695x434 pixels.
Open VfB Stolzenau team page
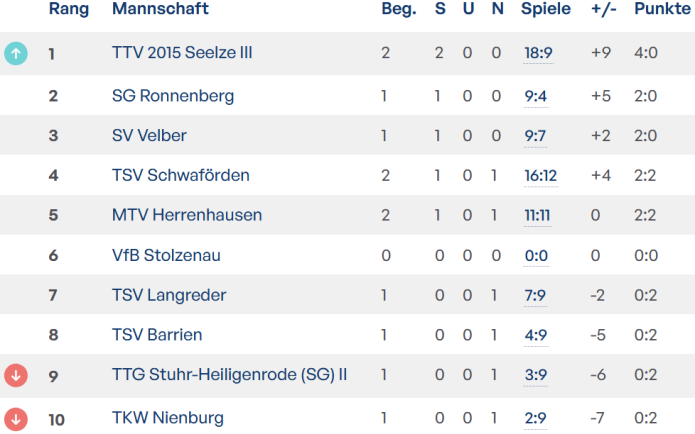tap(166, 256)
